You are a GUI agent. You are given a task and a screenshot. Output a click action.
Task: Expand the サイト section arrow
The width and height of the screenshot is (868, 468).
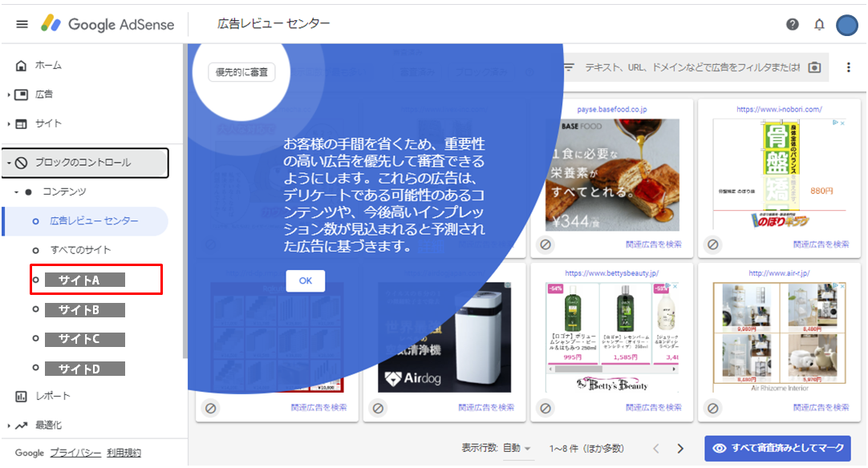[9, 124]
